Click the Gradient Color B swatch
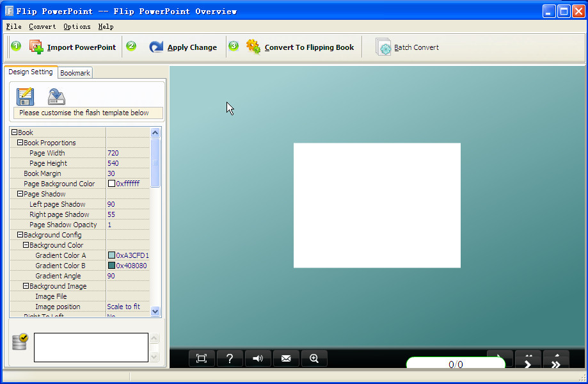Viewport: 588px width, 384px height. (111, 265)
